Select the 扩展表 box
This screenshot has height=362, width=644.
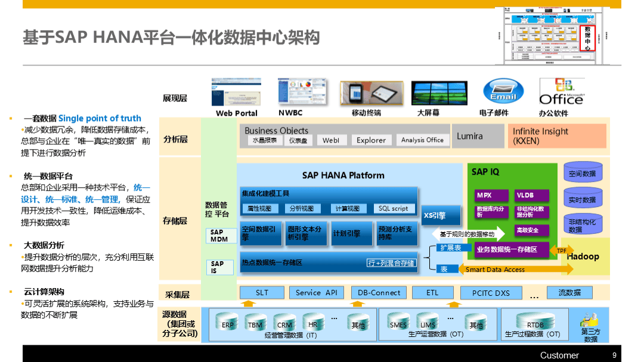pos(453,247)
